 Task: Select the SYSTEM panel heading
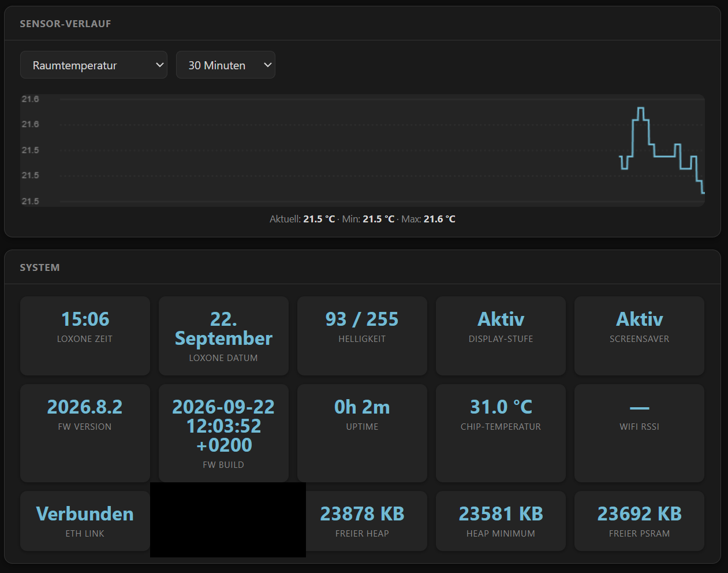point(40,267)
